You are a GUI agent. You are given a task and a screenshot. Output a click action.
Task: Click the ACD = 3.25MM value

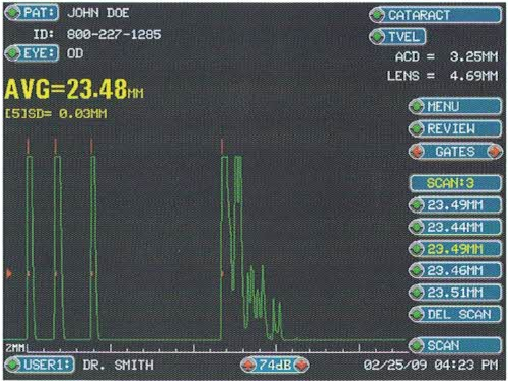coord(447,57)
